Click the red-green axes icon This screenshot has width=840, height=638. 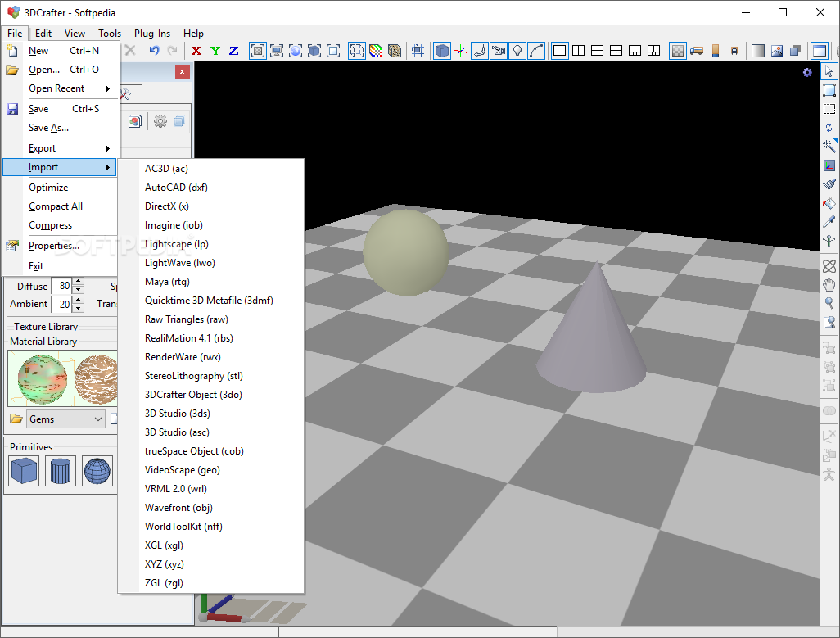[x=461, y=50]
